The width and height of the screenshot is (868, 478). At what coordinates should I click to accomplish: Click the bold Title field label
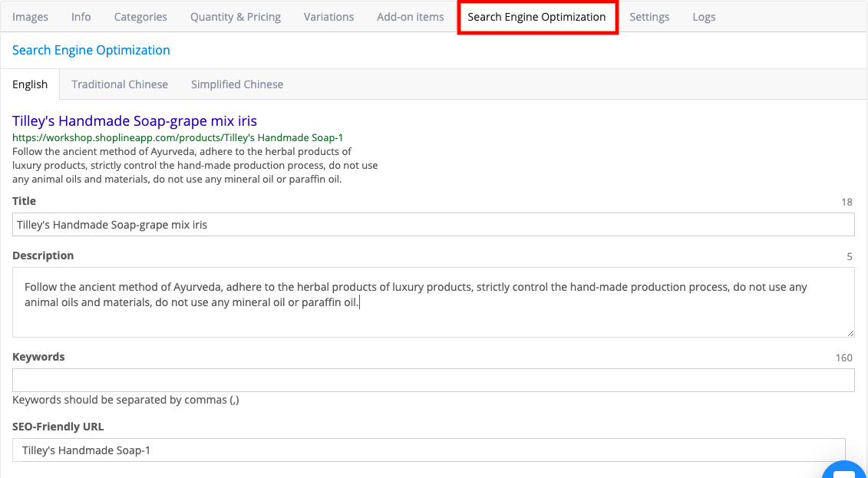point(24,201)
